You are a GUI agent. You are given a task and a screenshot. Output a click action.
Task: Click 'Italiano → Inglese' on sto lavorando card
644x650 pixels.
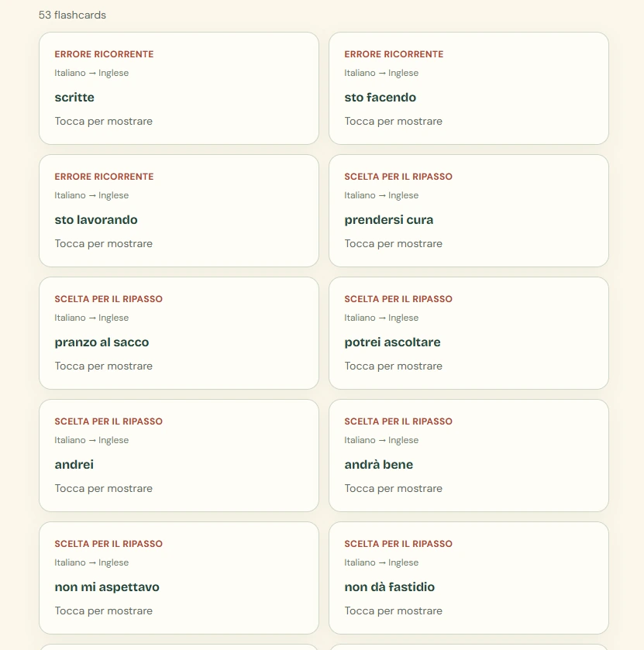click(x=91, y=195)
